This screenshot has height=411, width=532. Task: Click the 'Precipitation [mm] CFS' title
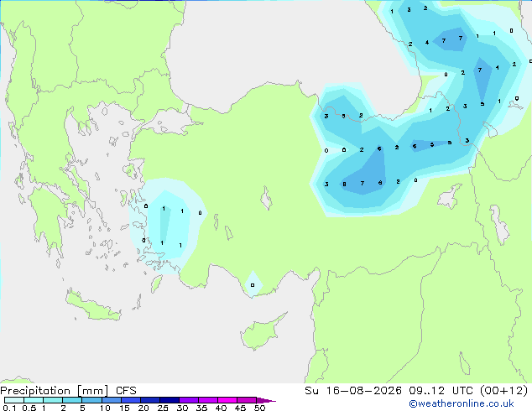click(x=68, y=391)
